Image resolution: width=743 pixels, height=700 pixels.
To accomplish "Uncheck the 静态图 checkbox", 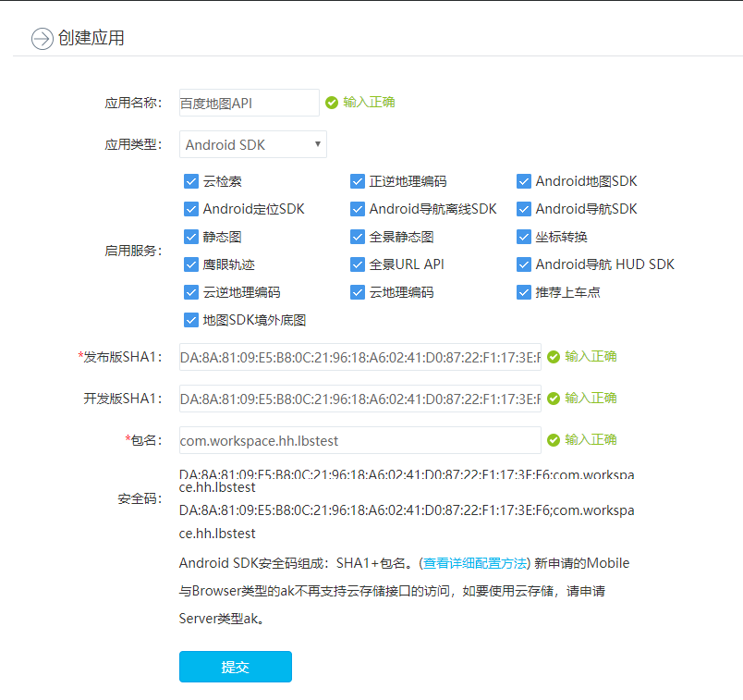I will [x=191, y=237].
